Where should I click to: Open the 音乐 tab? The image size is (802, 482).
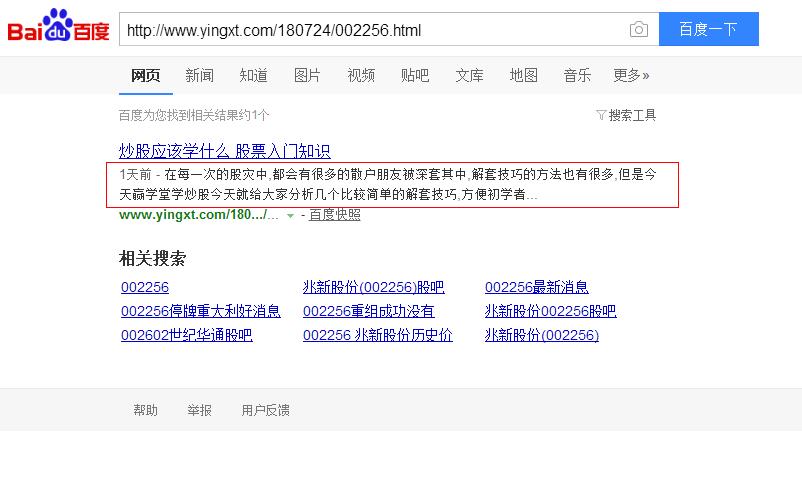tap(577, 76)
